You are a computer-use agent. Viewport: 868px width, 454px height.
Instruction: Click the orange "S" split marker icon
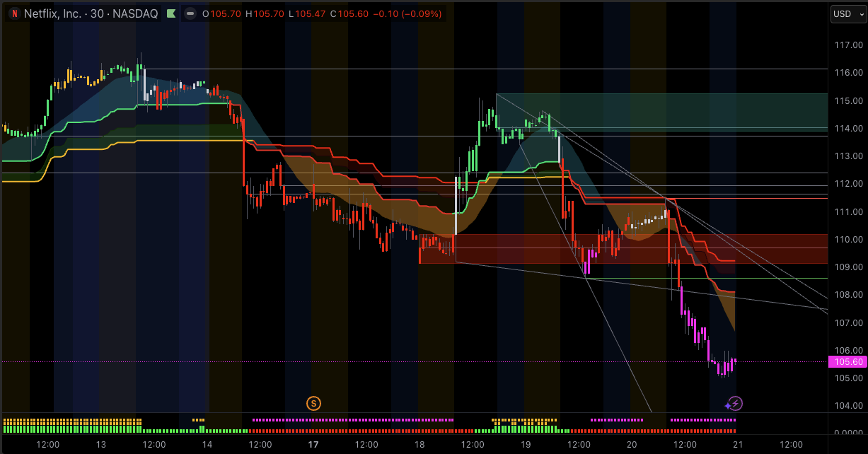pyautogui.click(x=313, y=403)
